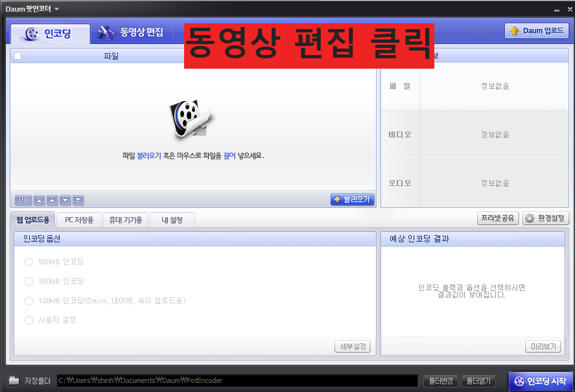Click the 끌어 link in the hint text
Image resolution: width=575 pixels, height=392 pixels.
point(229,156)
